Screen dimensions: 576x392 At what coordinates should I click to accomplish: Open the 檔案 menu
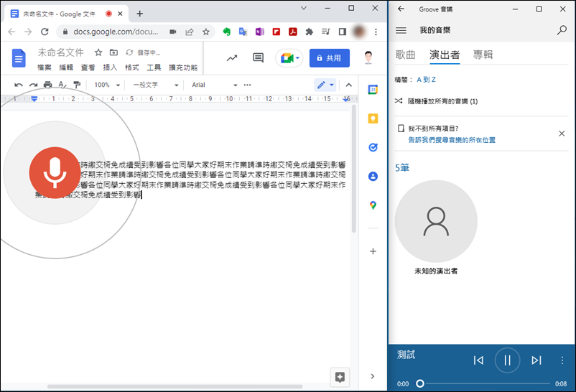45,67
